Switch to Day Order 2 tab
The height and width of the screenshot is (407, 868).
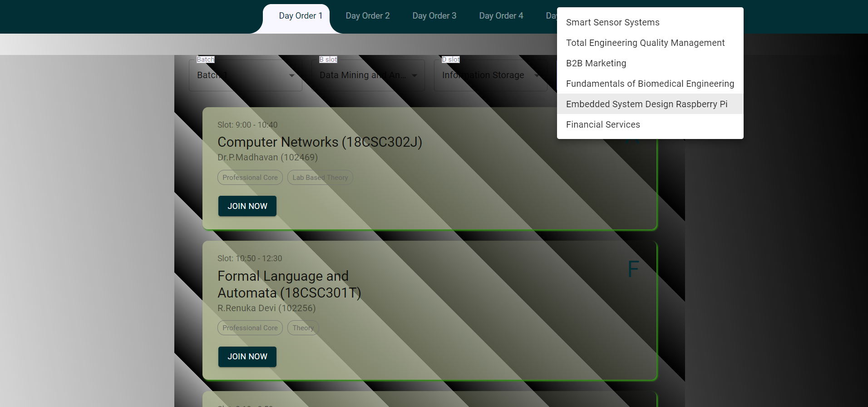pyautogui.click(x=368, y=16)
